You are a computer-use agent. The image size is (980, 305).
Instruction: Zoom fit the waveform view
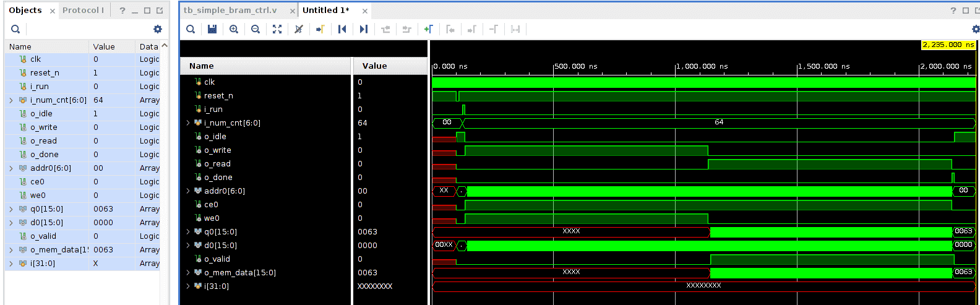[x=277, y=29]
